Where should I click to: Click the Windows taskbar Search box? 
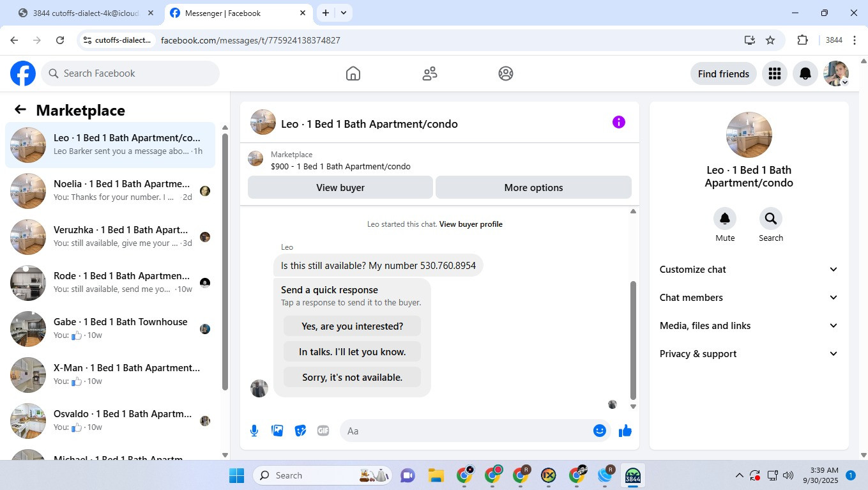(324, 475)
